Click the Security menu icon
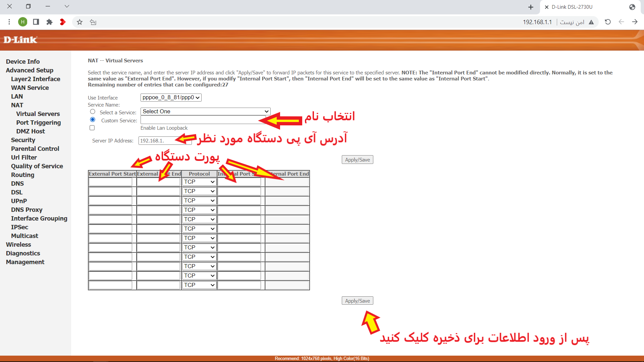The image size is (644, 362). [22, 140]
